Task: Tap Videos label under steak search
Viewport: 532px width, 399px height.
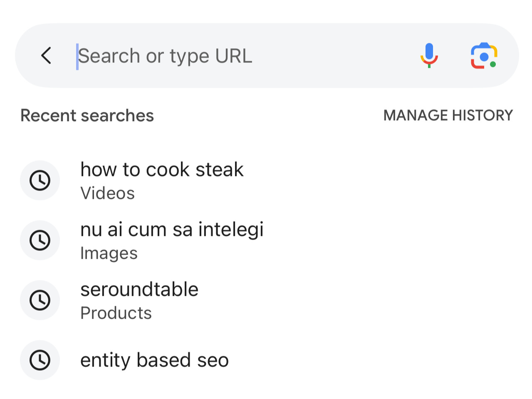Action: pyautogui.click(x=107, y=193)
